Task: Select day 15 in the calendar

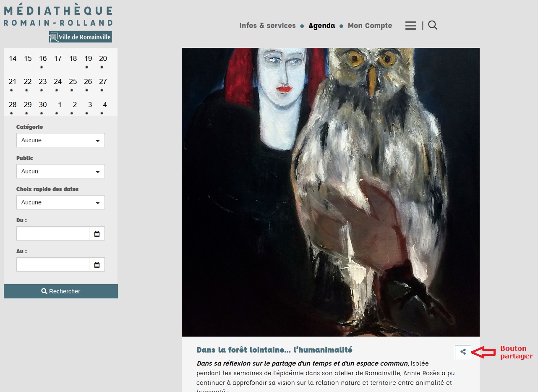Action: click(x=28, y=59)
